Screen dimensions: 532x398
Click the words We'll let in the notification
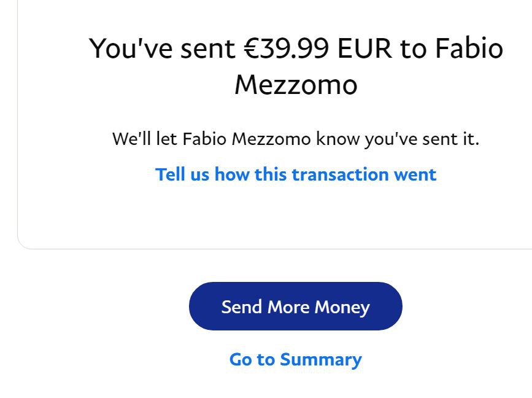(145, 139)
